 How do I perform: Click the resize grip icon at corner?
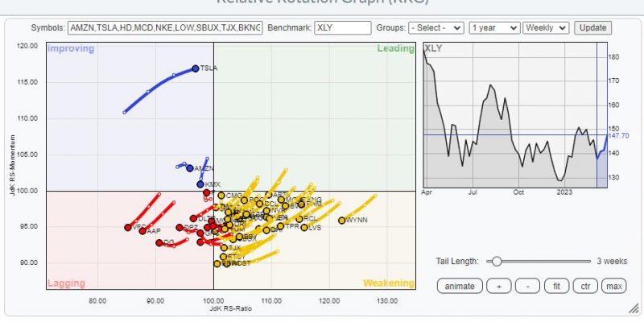pos(634,308)
